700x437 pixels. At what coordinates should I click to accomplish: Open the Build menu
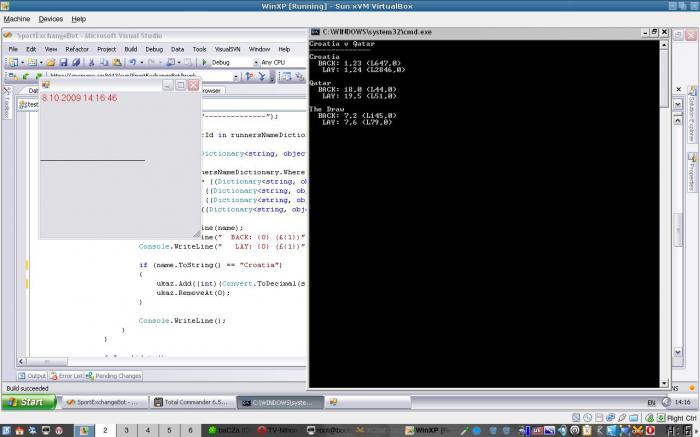[130, 49]
